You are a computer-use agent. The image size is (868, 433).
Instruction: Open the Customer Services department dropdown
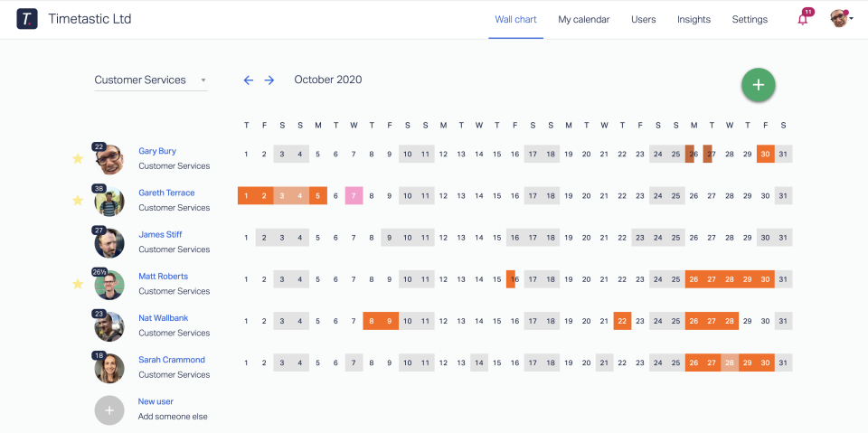(150, 80)
